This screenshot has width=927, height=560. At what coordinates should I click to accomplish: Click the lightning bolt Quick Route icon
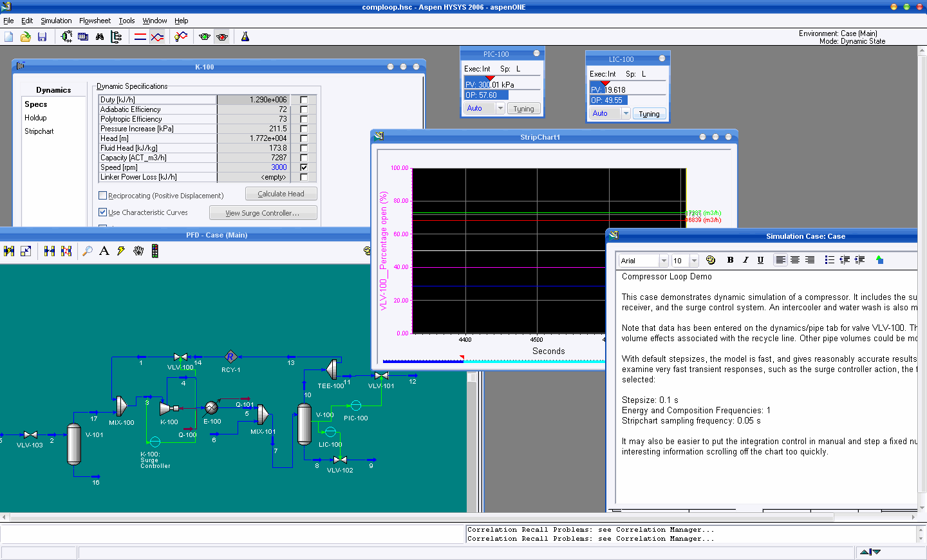click(x=121, y=251)
